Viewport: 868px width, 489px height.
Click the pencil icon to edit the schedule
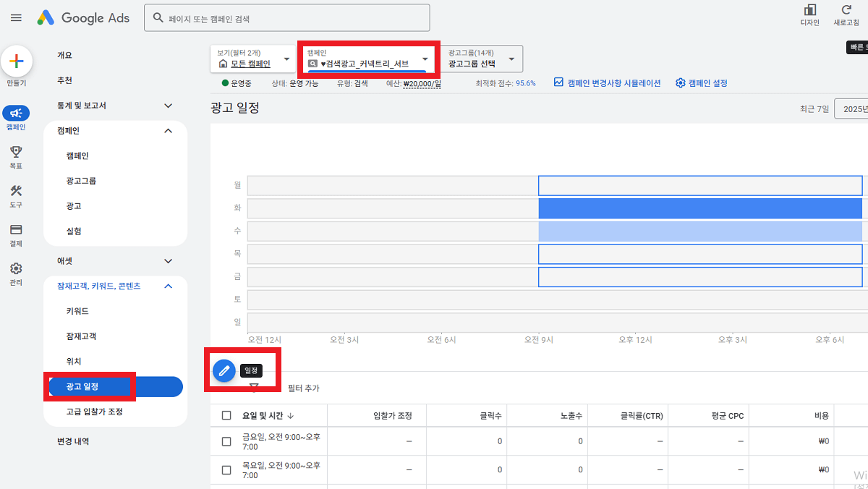223,370
